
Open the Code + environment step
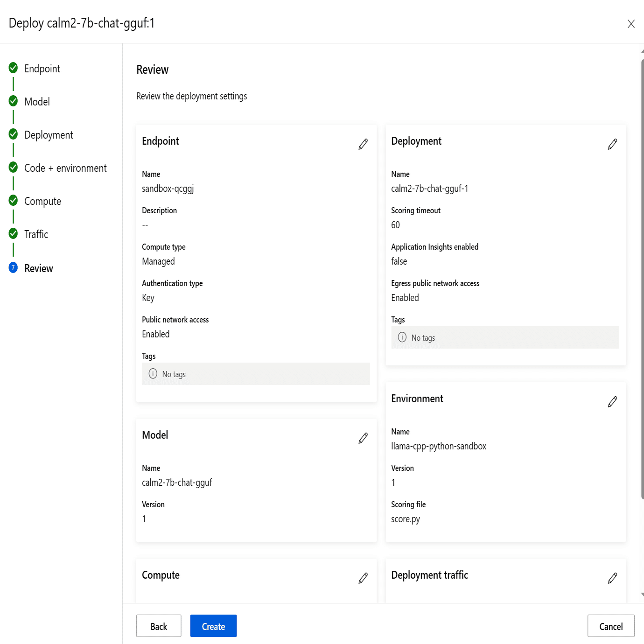[x=65, y=168]
